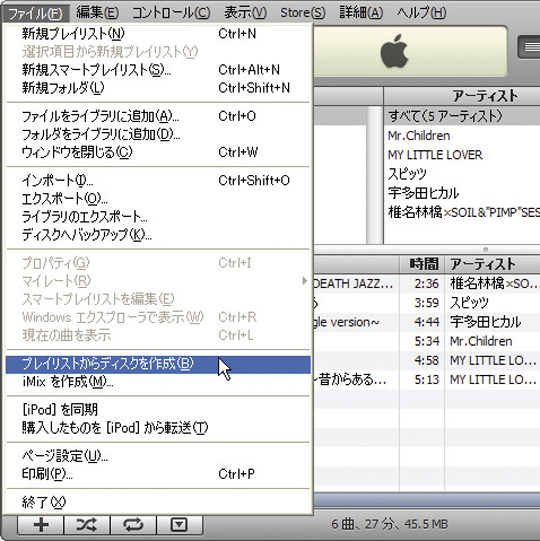Sort by 時間 column header
The image size is (540, 541).
[x=422, y=264]
